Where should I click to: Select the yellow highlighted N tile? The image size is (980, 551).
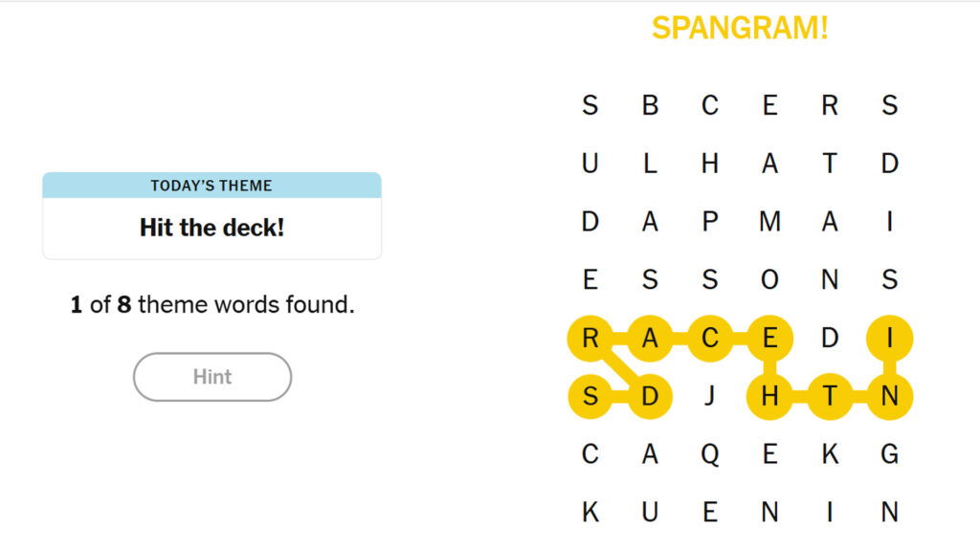point(889,396)
